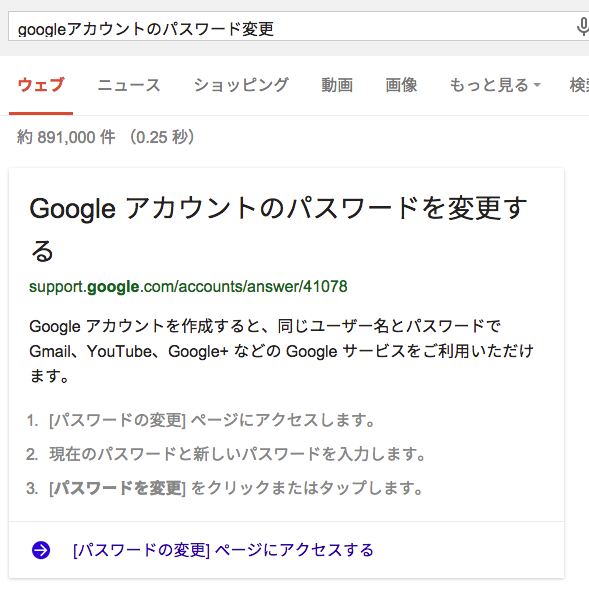
Task: Select the ウェブ tab
Action: 41,85
